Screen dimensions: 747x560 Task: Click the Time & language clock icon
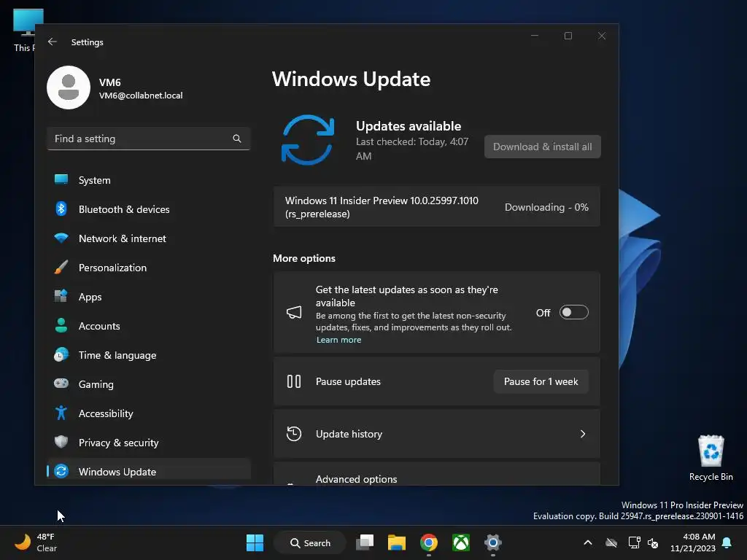pyautogui.click(x=61, y=355)
